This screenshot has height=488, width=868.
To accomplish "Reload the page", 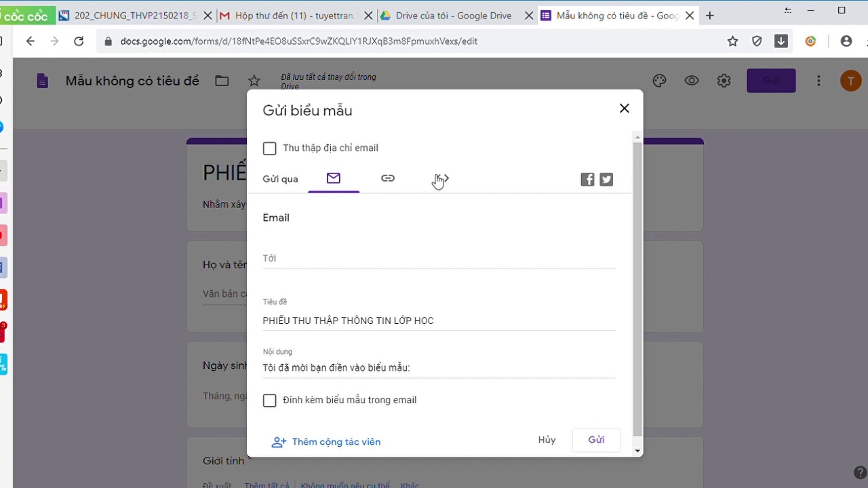I will (79, 41).
